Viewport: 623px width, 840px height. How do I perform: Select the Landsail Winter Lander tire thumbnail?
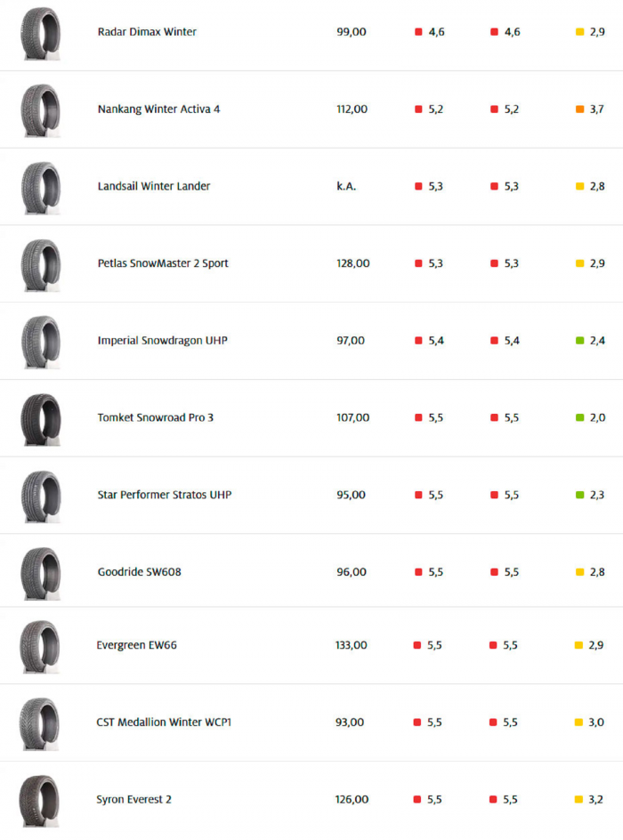coord(41,188)
